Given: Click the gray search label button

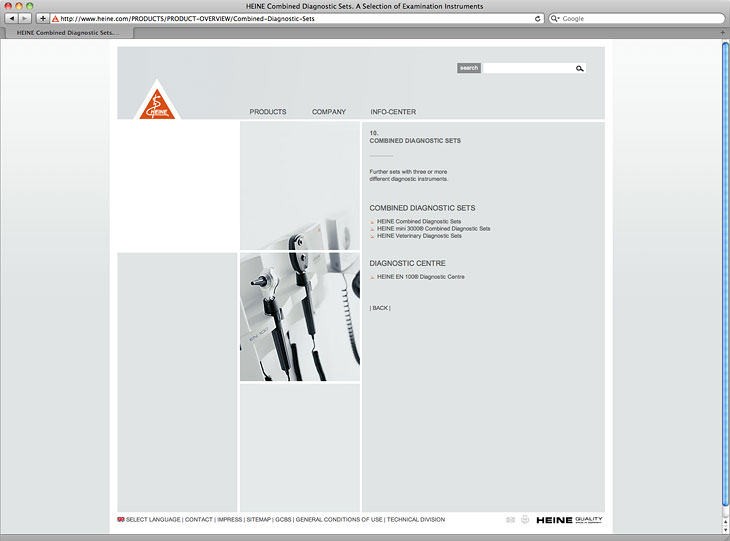Looking at the screenshot, I should [469, 68].
